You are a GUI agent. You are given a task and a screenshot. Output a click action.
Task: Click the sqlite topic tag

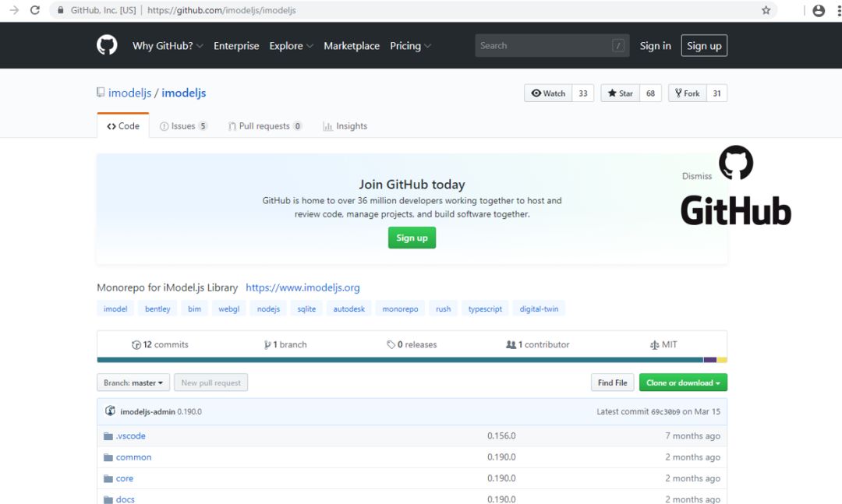coord(306,308)
